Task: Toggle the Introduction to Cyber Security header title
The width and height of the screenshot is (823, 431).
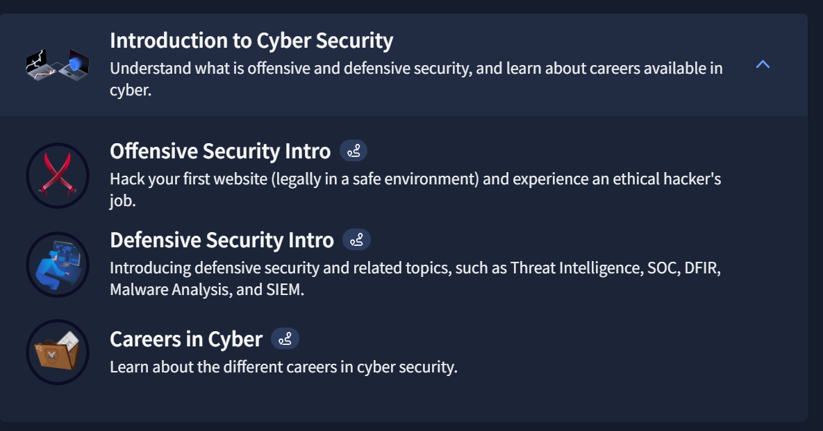Action: click(251, 41)
